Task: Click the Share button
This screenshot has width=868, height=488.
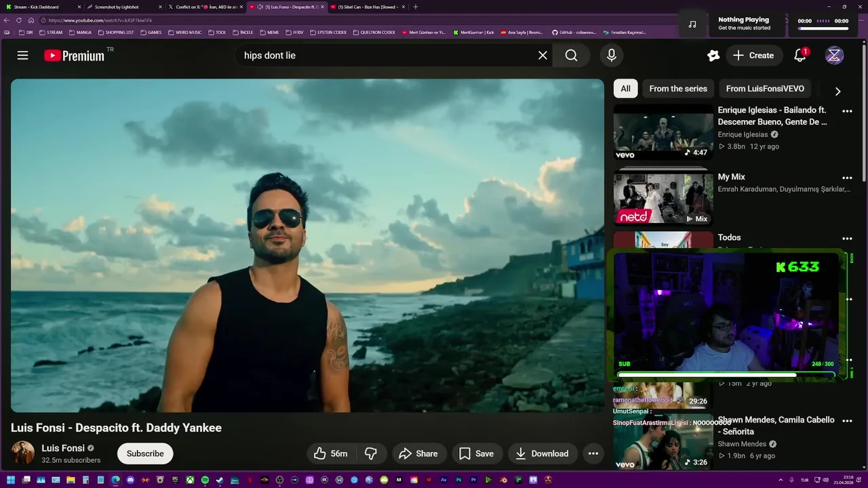Action: [x=418, y=453]
